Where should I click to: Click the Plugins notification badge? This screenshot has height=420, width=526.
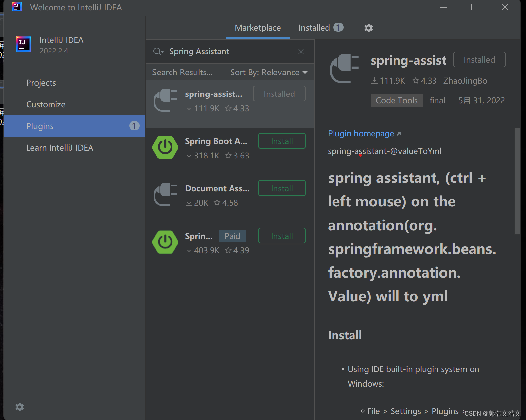coord(134,126)
